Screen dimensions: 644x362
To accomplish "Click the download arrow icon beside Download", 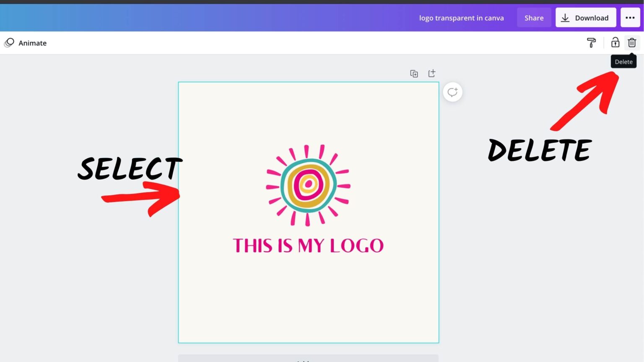I will click(566, 18).
